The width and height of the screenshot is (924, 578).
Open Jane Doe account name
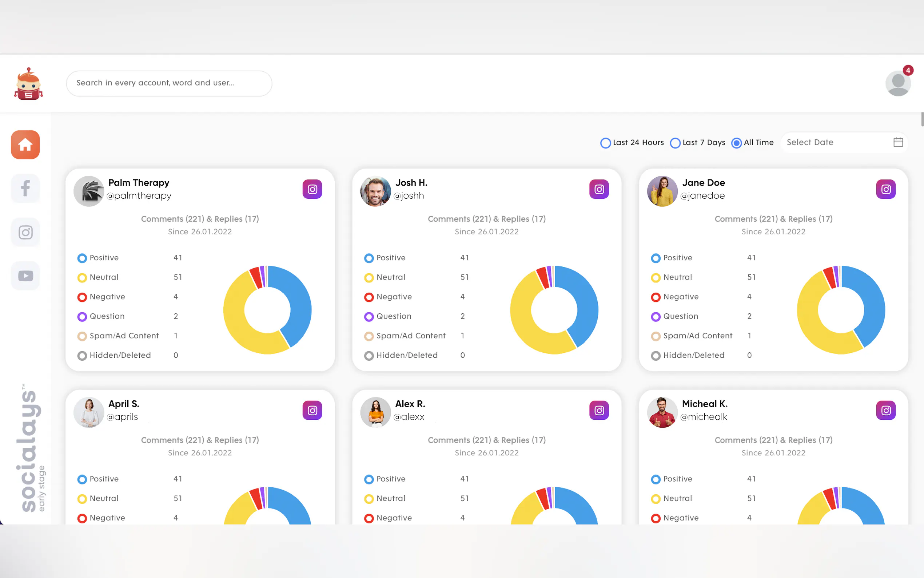tap(703, 183)
